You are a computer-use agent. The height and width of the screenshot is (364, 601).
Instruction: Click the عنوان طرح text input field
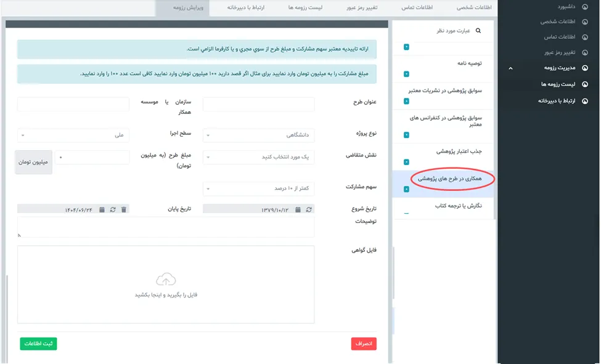pos(258,104)
